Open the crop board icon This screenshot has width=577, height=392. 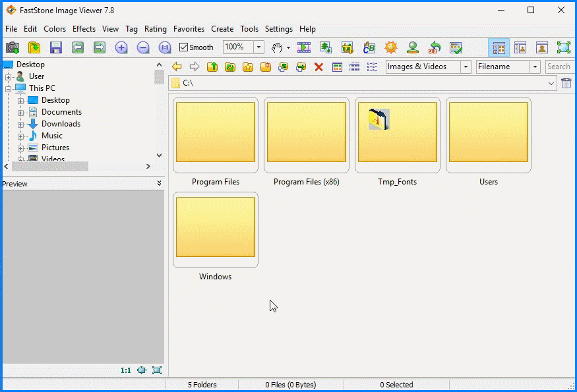(x=348, y=47)
